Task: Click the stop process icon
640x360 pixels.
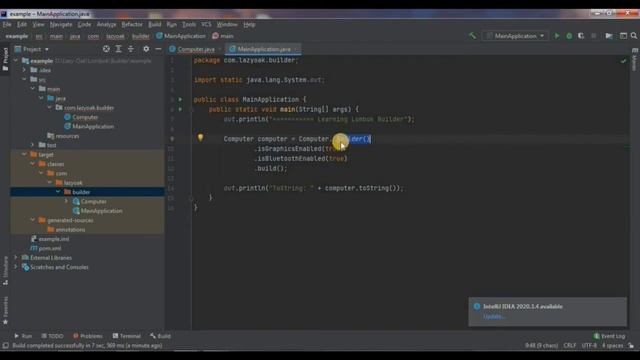Action: tap(593, 36)
